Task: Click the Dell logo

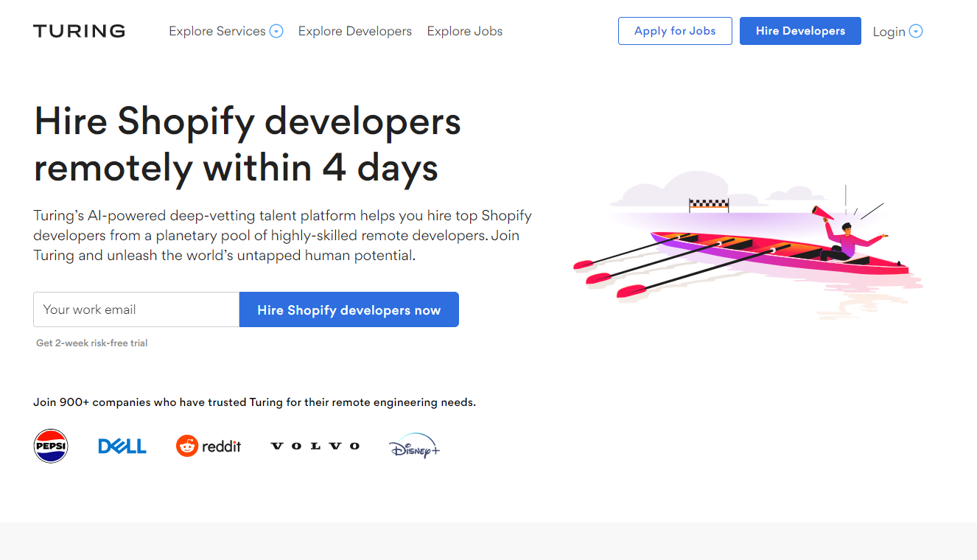Action: [x=122, y=446]
